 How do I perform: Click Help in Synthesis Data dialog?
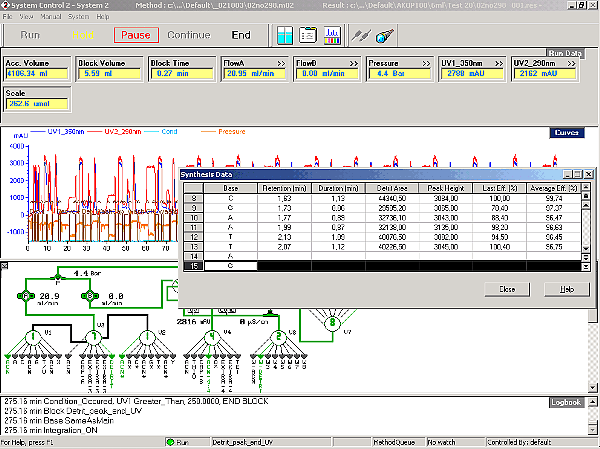(565, 288)
